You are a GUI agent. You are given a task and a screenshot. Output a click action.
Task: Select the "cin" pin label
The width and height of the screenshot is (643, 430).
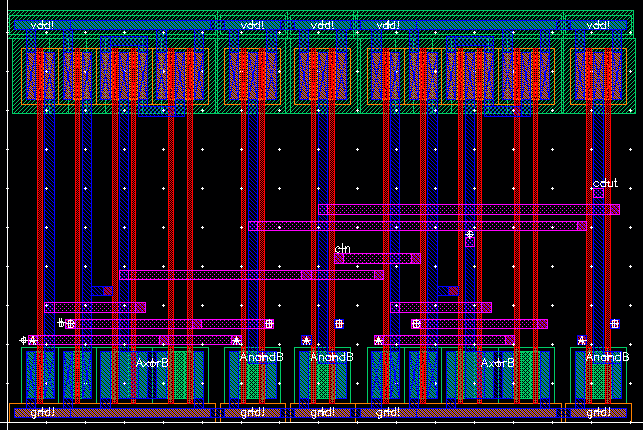342,248
